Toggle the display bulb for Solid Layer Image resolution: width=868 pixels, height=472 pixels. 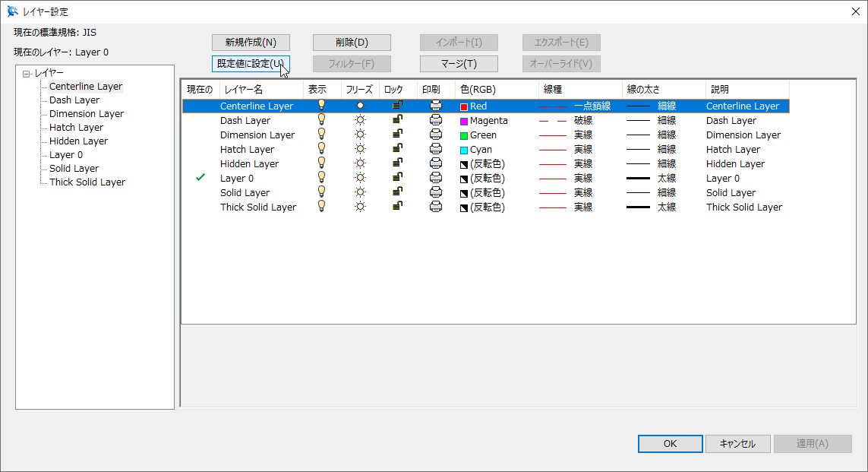[321, 192]
